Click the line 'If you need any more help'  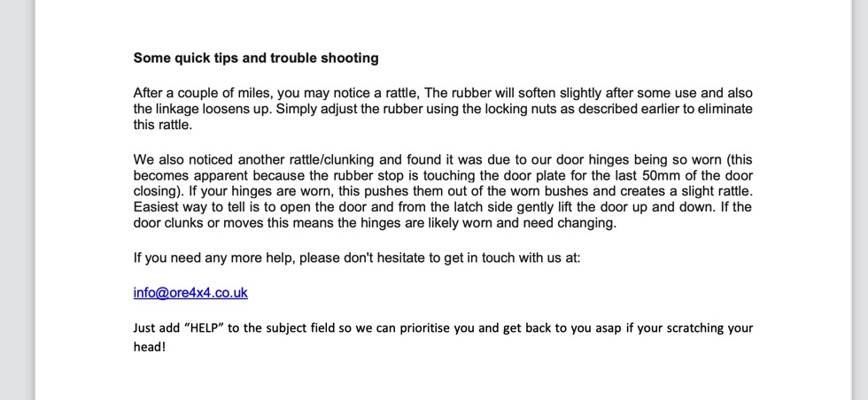356,258
